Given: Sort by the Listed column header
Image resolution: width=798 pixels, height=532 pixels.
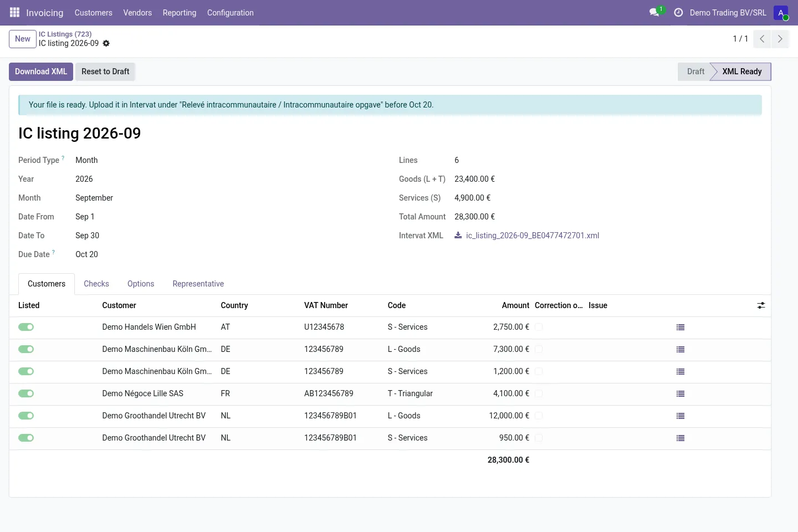Looking at the screenshot, I should (29, 305).
